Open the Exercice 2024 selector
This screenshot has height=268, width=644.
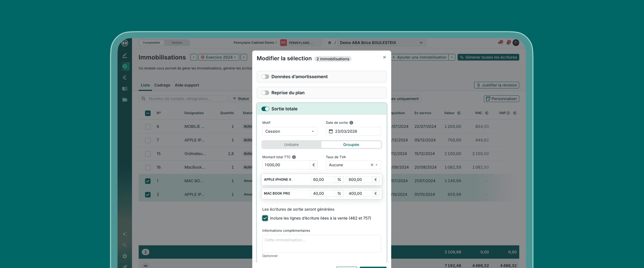click(218, 57)
